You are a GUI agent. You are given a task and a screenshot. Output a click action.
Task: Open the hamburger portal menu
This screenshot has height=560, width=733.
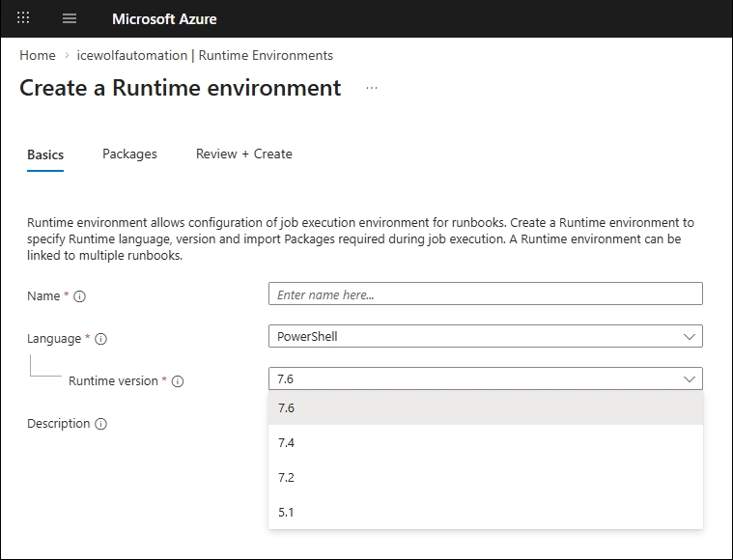coord(70,18)
